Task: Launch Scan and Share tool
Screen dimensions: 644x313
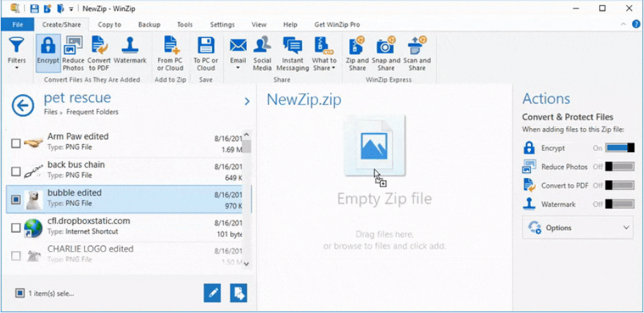Action: tap(417, 53)
